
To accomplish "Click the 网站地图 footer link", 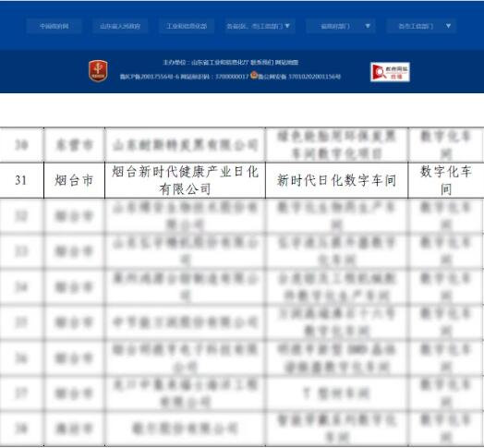I will click(x=286, y=63).
